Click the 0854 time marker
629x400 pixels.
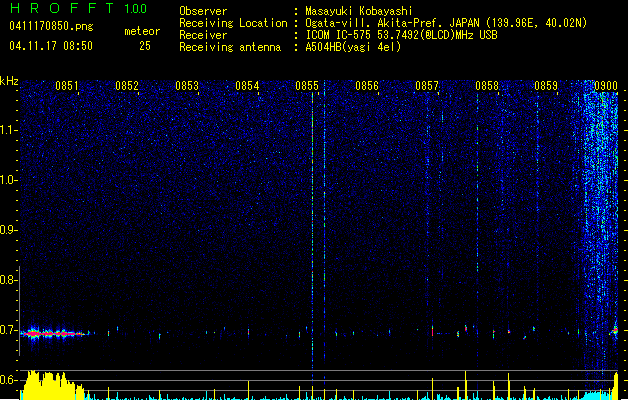pyautogui.click(x=247, y=86)
